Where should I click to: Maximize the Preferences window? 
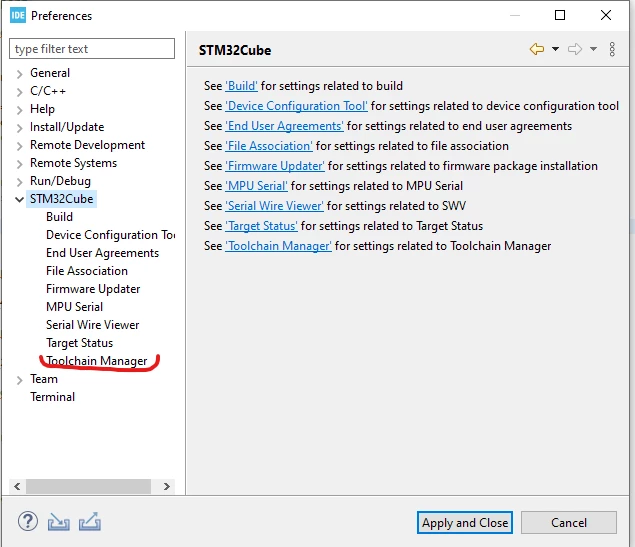tap(560, 15)
